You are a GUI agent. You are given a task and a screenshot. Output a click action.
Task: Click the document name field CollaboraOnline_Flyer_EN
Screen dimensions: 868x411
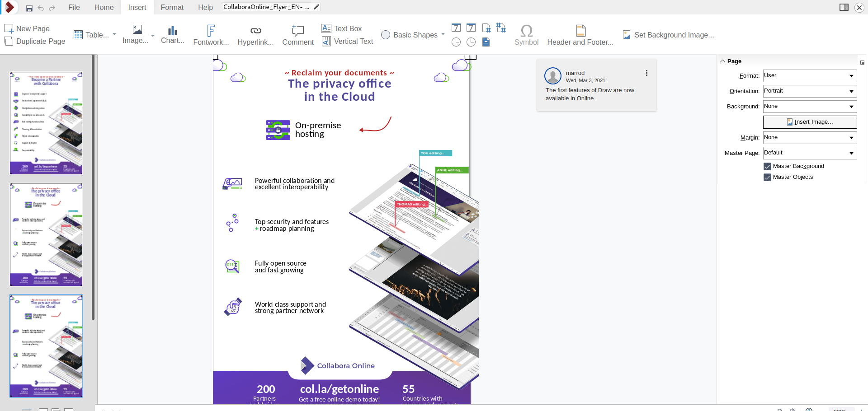[266, 7]
